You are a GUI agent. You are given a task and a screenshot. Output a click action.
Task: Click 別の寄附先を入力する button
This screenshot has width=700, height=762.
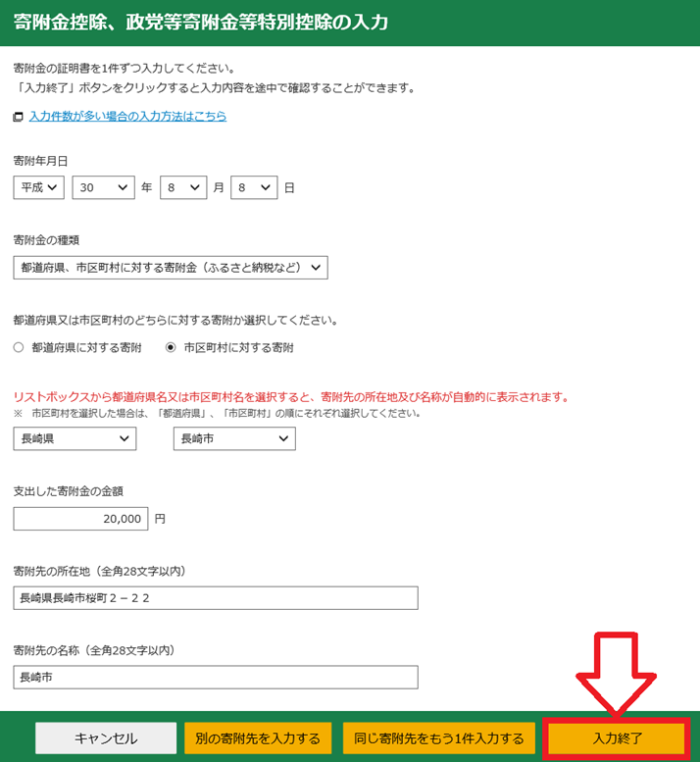click(x=258, y=738)
